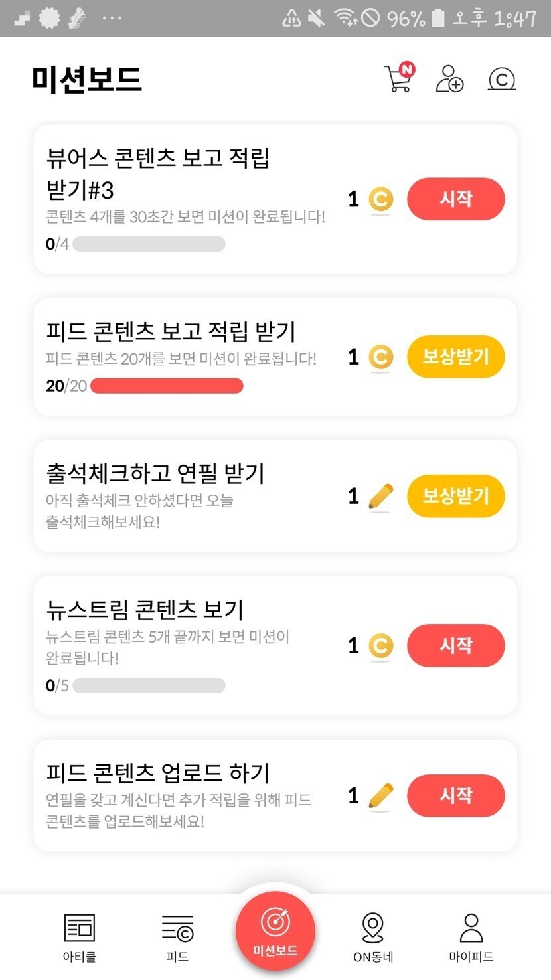Open the 피드 feed icon
This screenshot has height=980, width=551.
tap(177, 928)
